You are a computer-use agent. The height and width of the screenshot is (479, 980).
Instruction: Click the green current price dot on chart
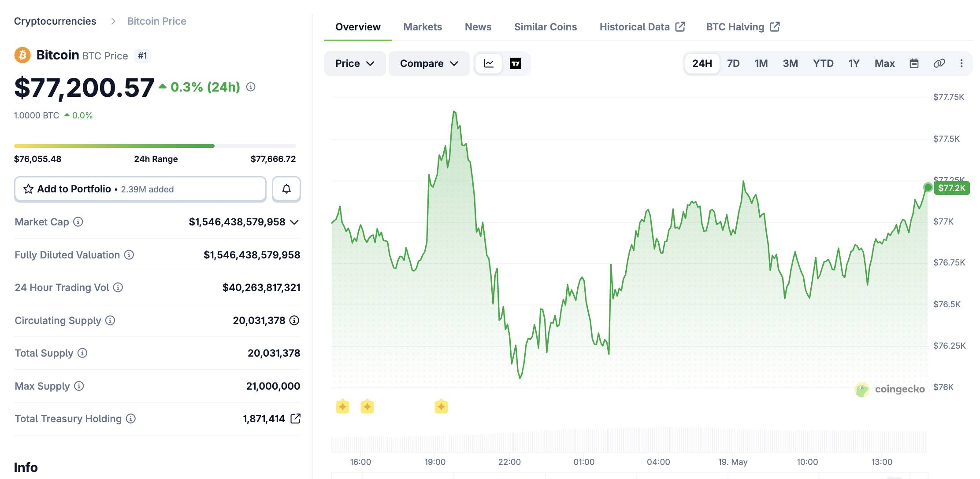point(928,188)
